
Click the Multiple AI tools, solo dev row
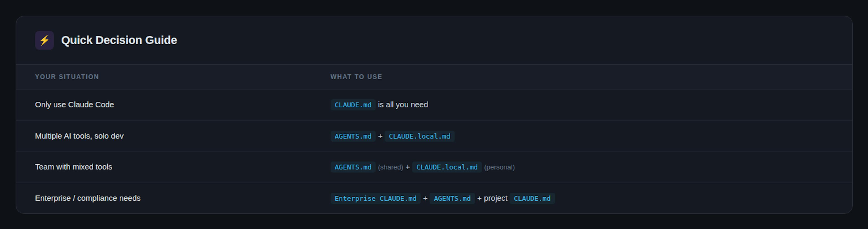click(x=79, y=136)
